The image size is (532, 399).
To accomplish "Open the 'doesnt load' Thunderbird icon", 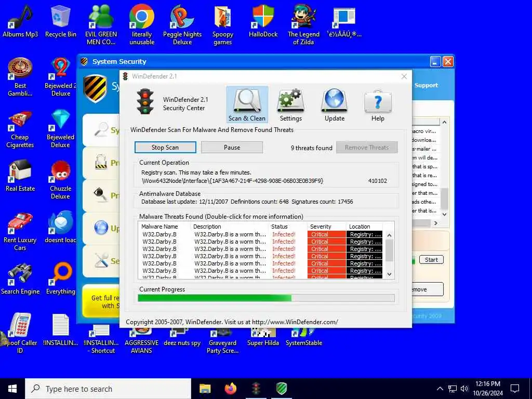I will (x=60, y=228).
